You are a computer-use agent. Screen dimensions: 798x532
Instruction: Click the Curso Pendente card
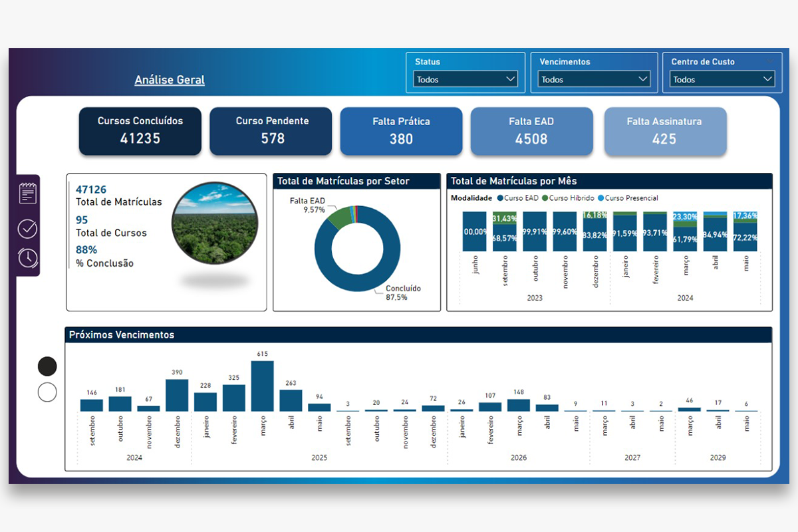[273, 131]
